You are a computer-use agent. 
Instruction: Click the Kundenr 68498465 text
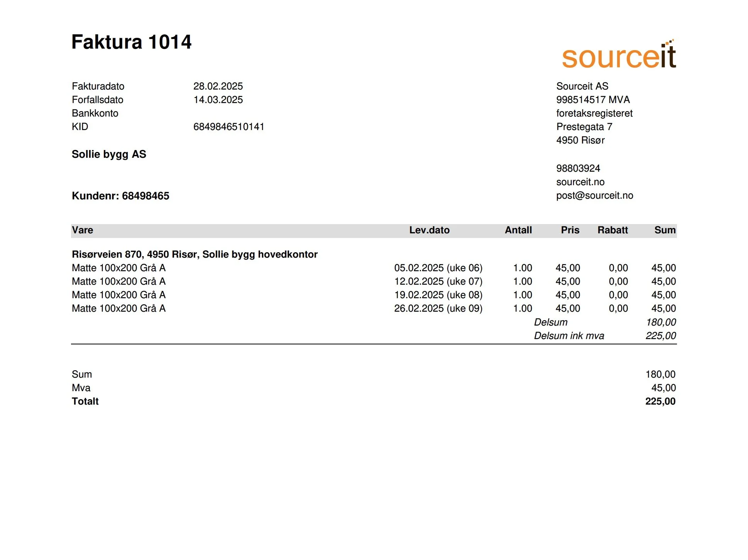click(120, 196)
